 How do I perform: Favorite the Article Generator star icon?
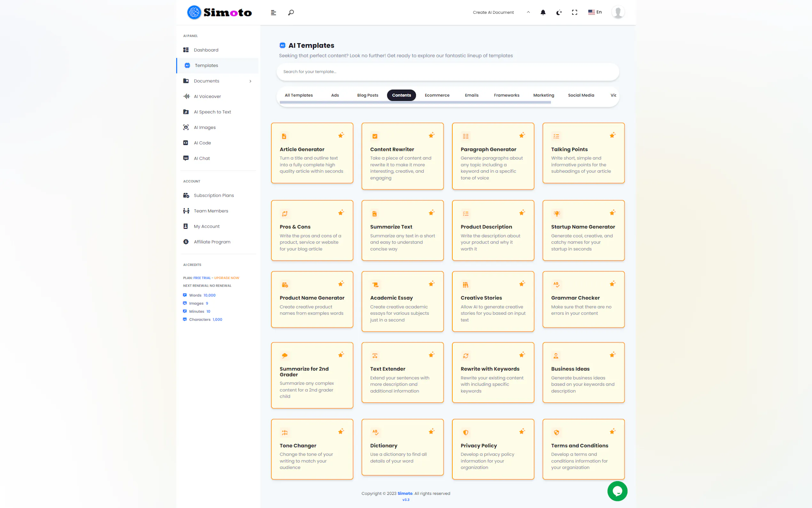point(341,135)
